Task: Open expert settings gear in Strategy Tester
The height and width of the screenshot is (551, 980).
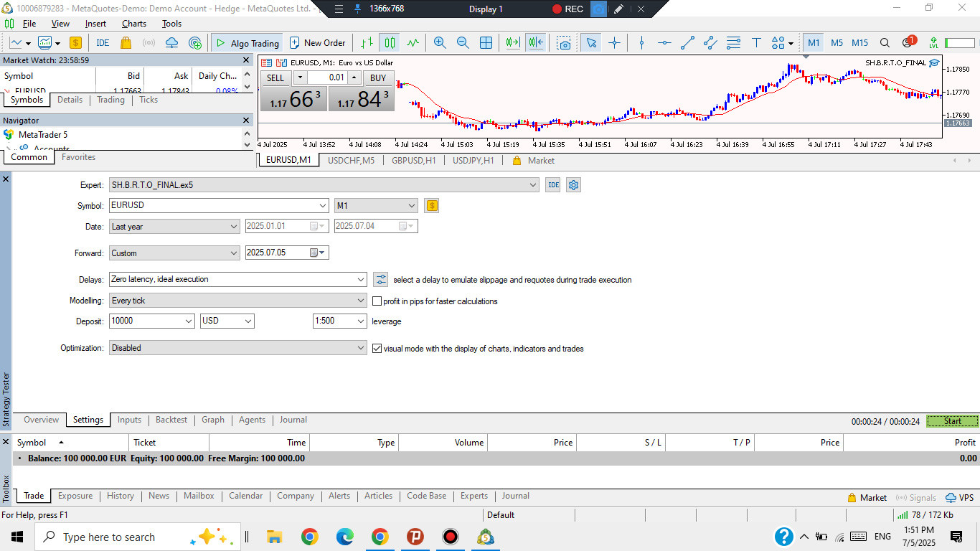Action: pos(573,185)
